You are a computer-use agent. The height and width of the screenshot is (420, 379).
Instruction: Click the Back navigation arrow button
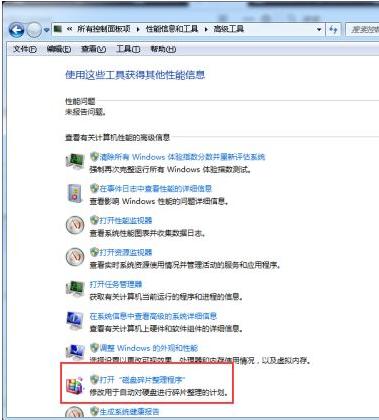[16, 30]
